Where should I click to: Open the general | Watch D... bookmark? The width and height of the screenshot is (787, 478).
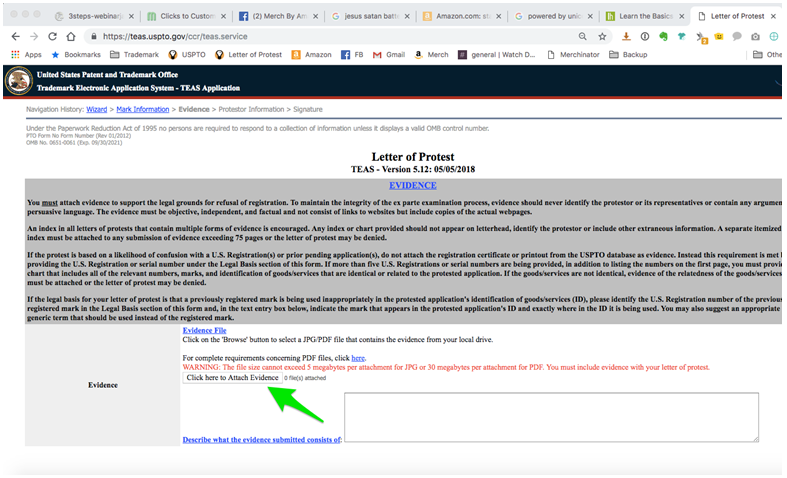click(496, 55)
